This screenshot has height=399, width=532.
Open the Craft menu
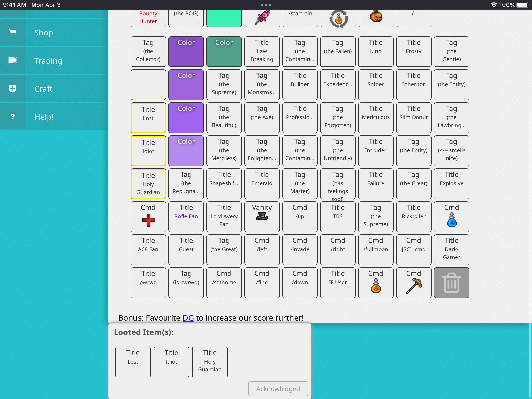point(43,89)
